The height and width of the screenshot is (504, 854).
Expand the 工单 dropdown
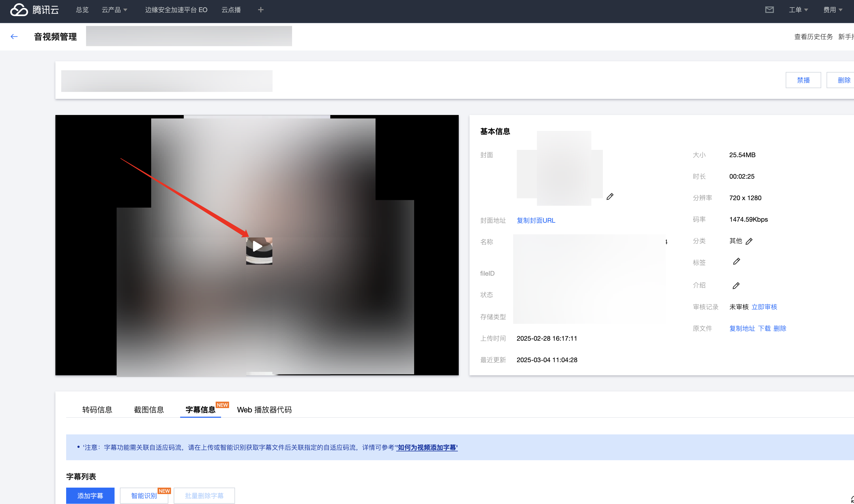[x=798, y=10]
